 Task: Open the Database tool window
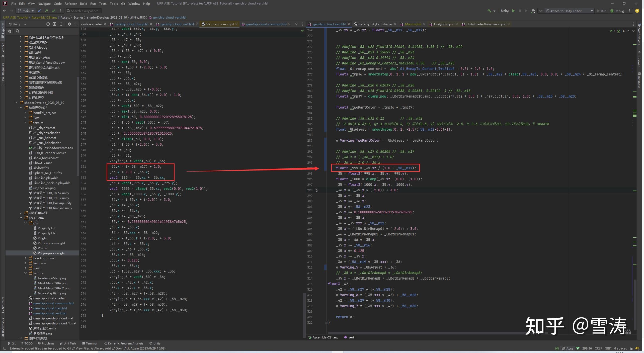(x=639, y=80)
